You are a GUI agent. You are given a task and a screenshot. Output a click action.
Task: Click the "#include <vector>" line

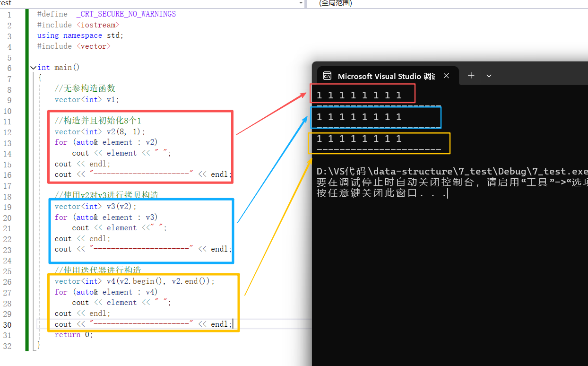73,46
